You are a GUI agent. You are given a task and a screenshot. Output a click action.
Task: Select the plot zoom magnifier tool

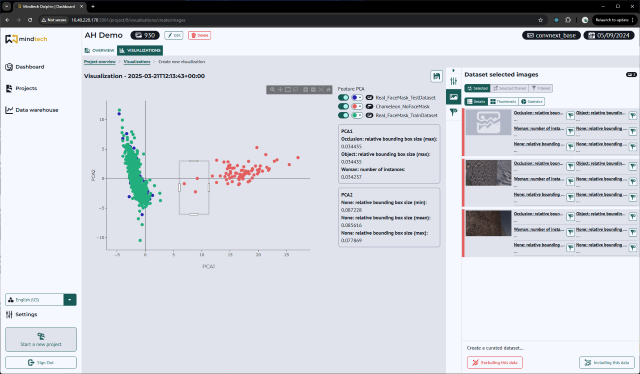(272, 89)
